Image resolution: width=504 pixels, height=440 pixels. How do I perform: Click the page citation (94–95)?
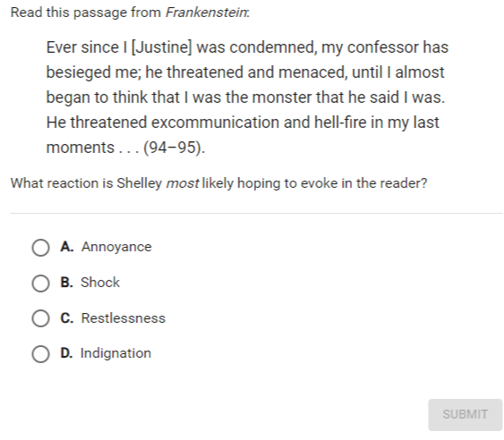pyautogui.click(x=174, y=148)
